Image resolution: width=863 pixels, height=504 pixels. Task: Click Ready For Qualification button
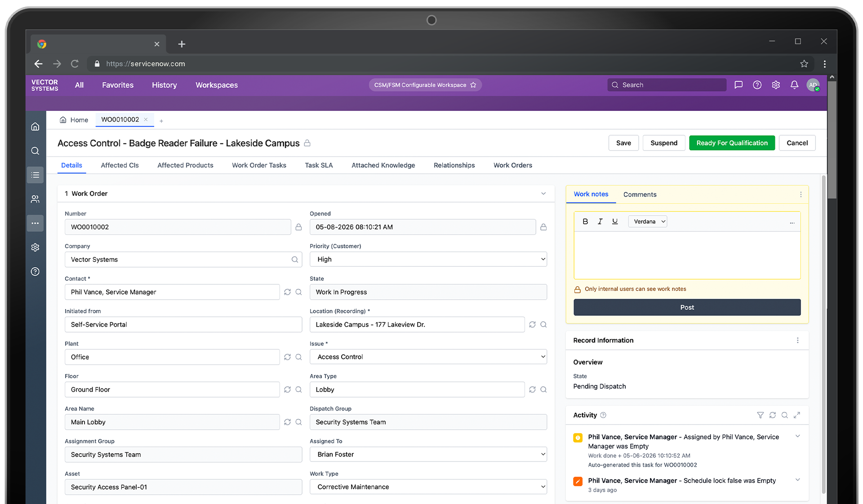click(732, 143)
